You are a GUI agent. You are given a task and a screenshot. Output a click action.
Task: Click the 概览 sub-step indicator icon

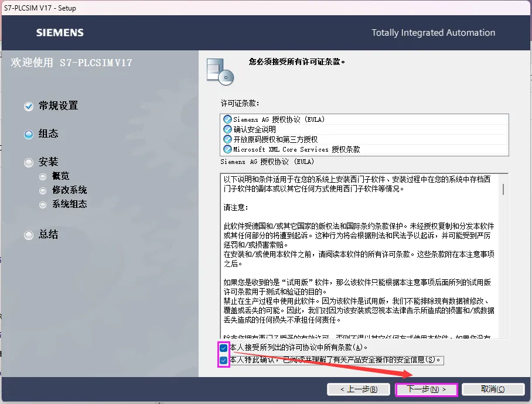pos(43,177)
